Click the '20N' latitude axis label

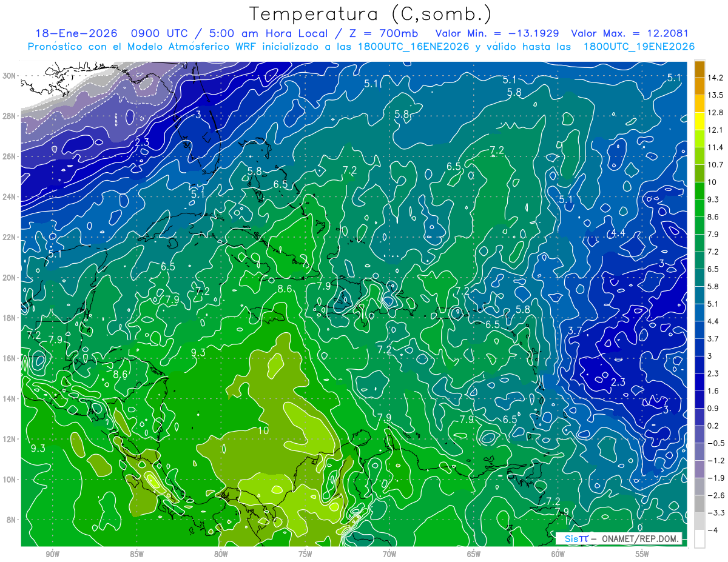[10, 278]
